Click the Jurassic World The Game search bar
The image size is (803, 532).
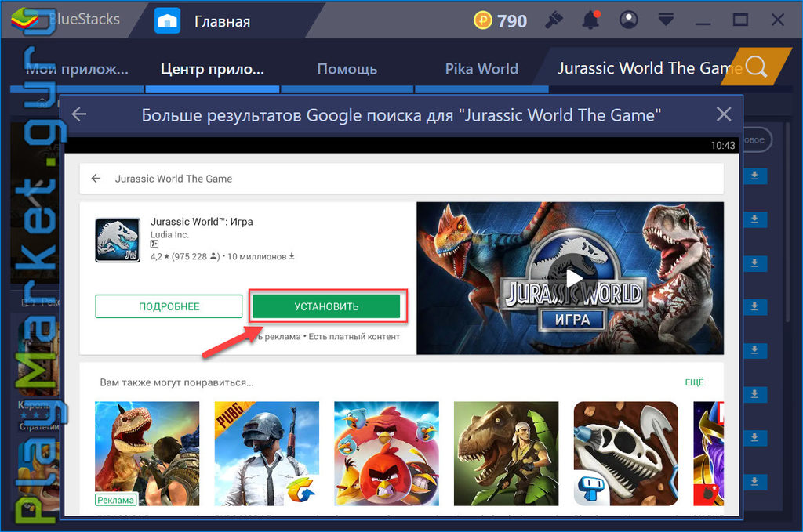401,179
